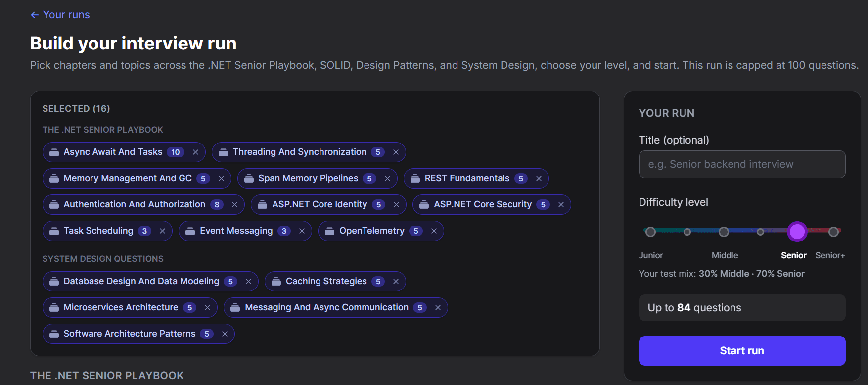868x385 pixels.
Task: Remove Event Messaging chip
Action: coord(302,231)
